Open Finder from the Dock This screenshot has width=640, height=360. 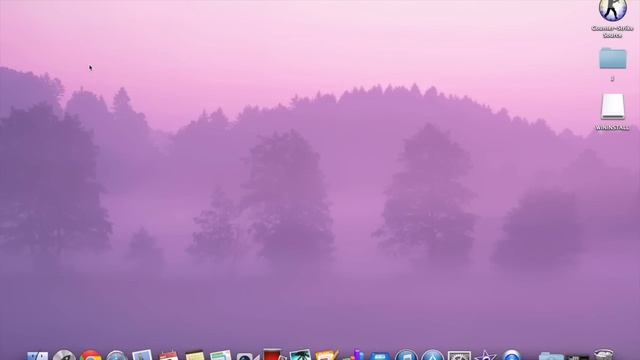click(x=38, y=356)
